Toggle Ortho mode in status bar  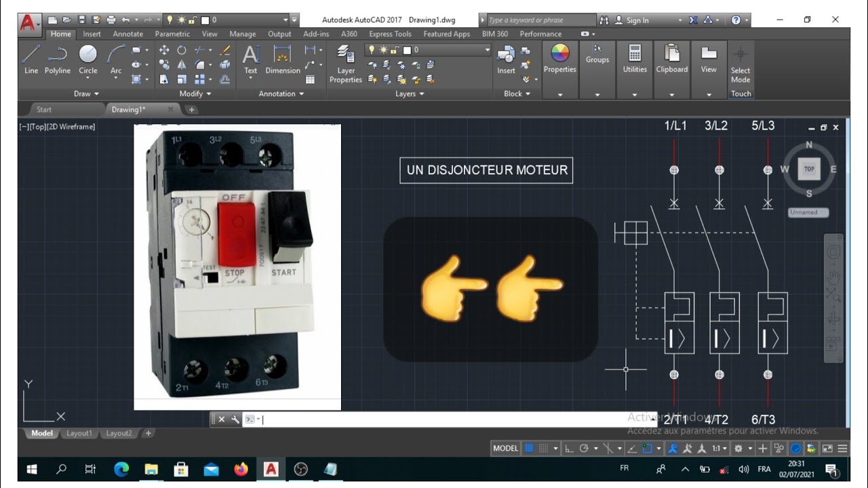coord(569,448)
